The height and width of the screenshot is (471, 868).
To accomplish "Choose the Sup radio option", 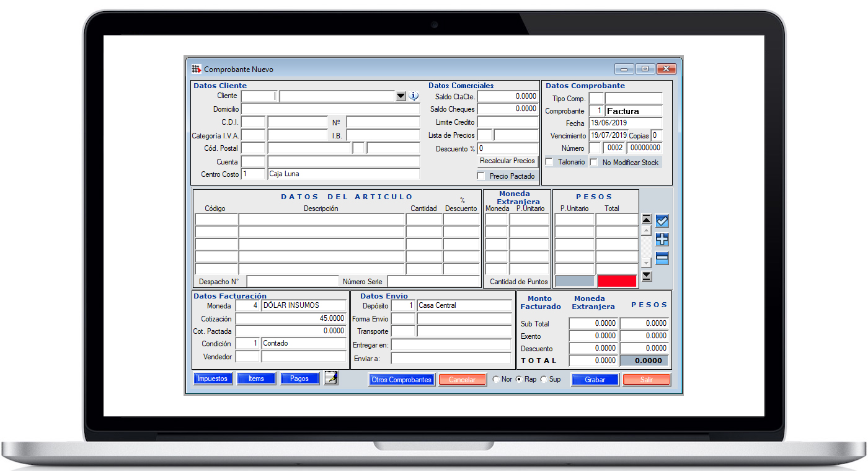I will click(x=544, y=379).
